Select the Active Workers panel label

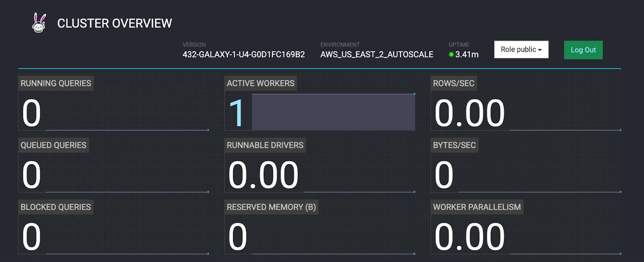260,83
